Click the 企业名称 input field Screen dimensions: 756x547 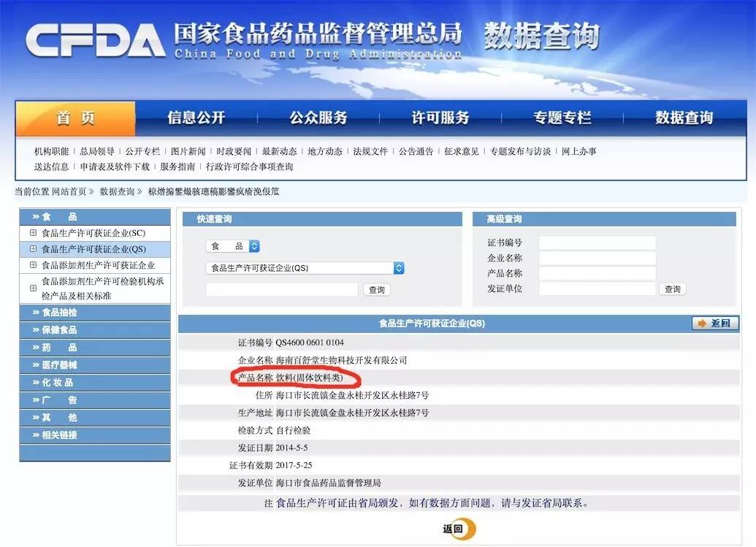pyautogui.click(x=597, y=257)
